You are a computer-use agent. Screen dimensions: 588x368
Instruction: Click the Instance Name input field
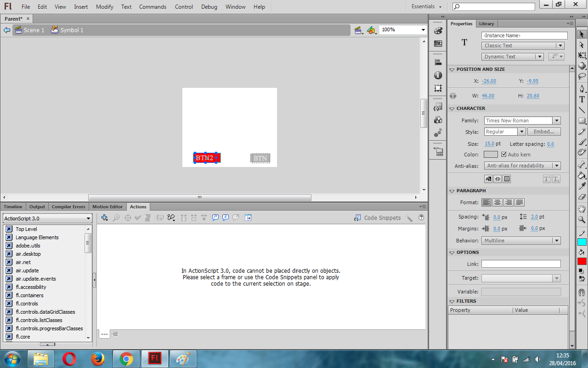[524, 35]
